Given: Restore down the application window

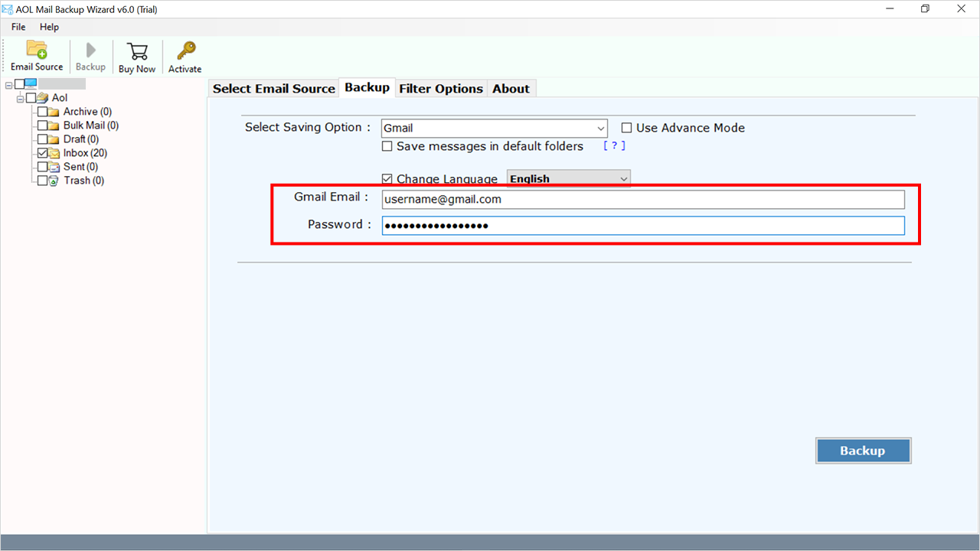Looking at the screenshot, I should [x=925, y=8].
